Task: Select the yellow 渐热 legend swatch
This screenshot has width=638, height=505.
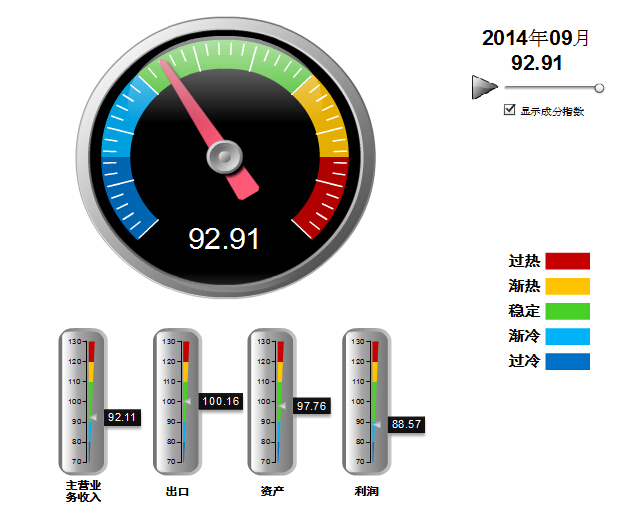Action: (x=567, y=286)
